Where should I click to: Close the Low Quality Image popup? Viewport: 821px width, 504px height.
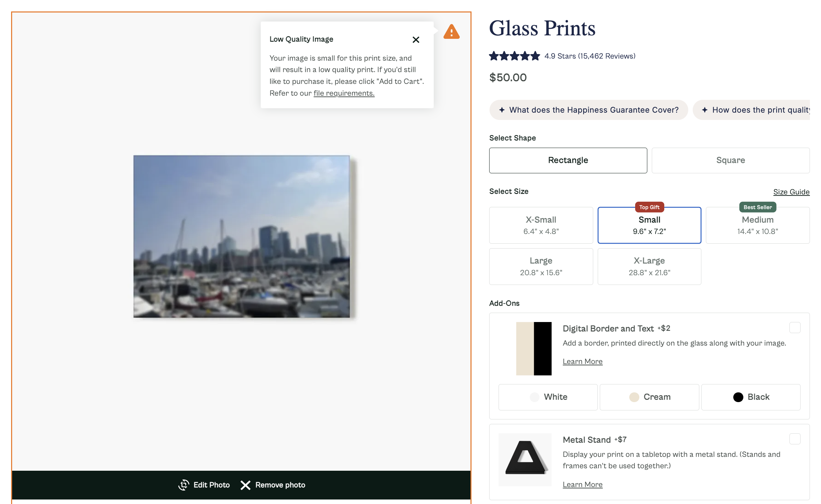pos(416,40)
